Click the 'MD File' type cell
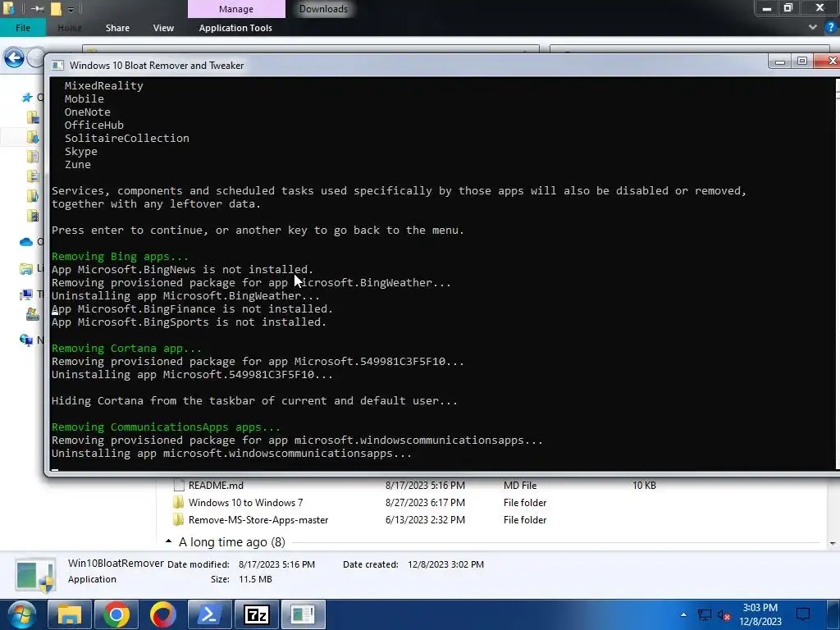 coord(519,486)
